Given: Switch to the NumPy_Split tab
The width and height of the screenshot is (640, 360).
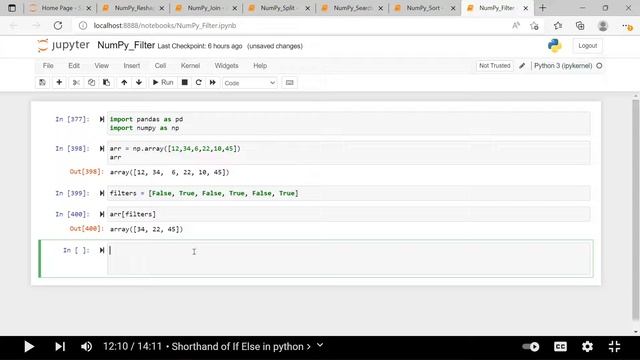Looking at the screenshot, I should [280, 8].
